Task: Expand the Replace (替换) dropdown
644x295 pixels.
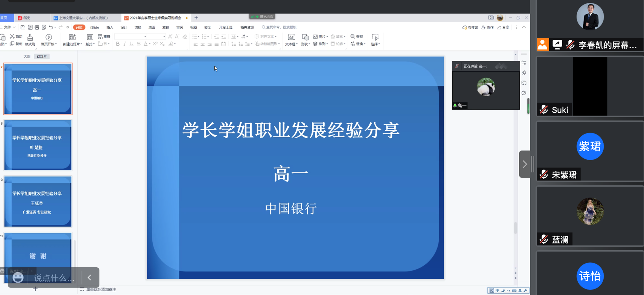Action: (x=365, y=44)
